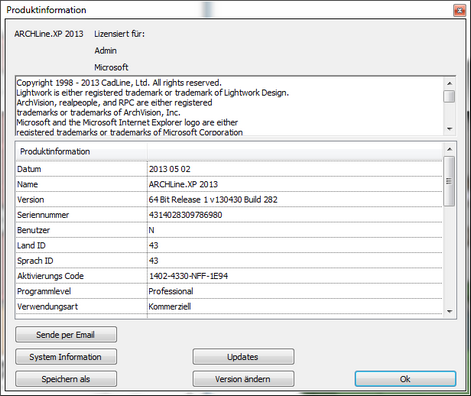Click the value 64 Bit Release 1 v130430 Build 282
This screenshot has height=396, width=471.
click(x=213, y=200)
